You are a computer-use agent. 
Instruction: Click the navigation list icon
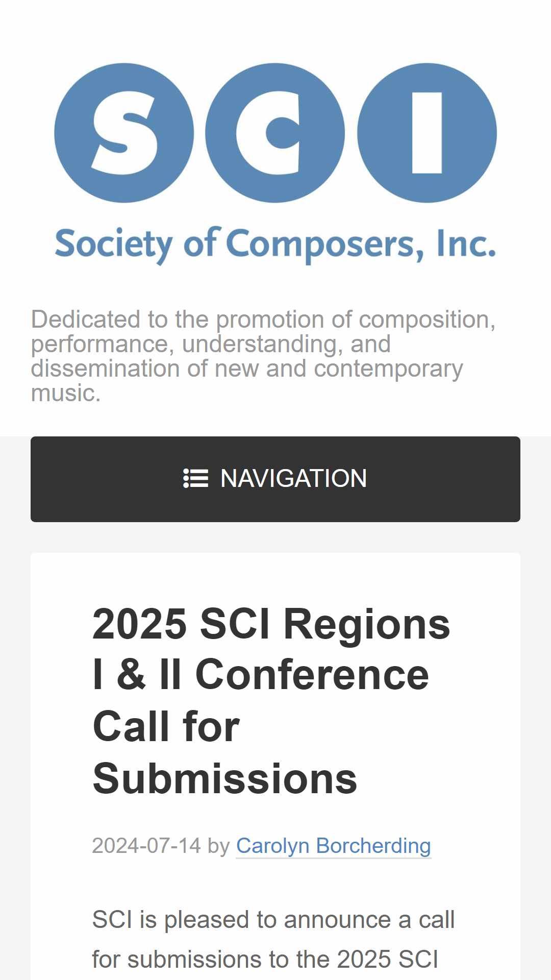coord(195,478)
